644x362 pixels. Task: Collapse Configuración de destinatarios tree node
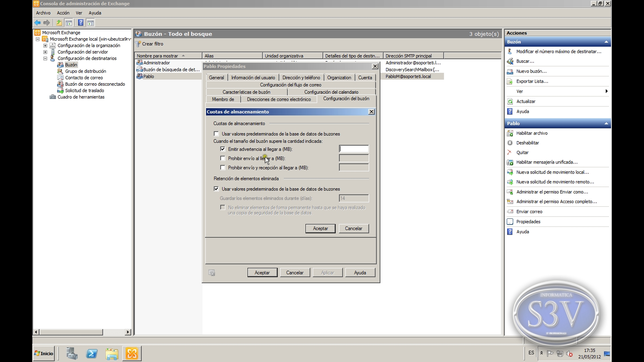(45, 58)
